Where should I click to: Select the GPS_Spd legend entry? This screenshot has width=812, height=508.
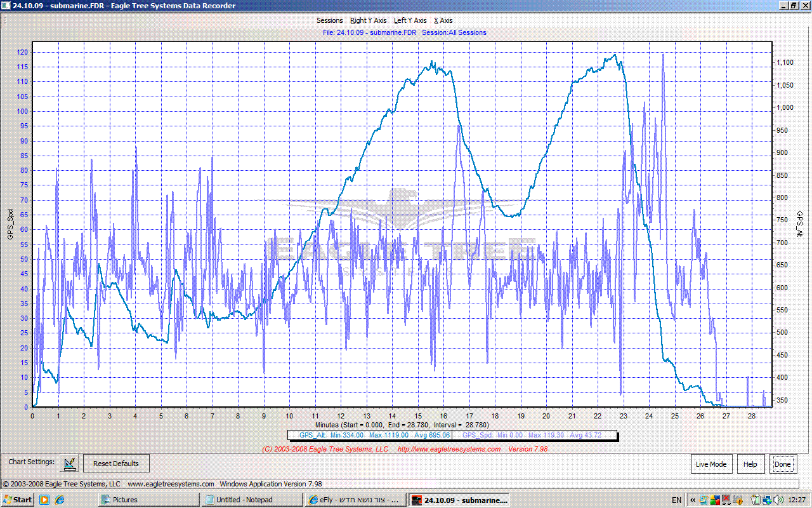535,435
